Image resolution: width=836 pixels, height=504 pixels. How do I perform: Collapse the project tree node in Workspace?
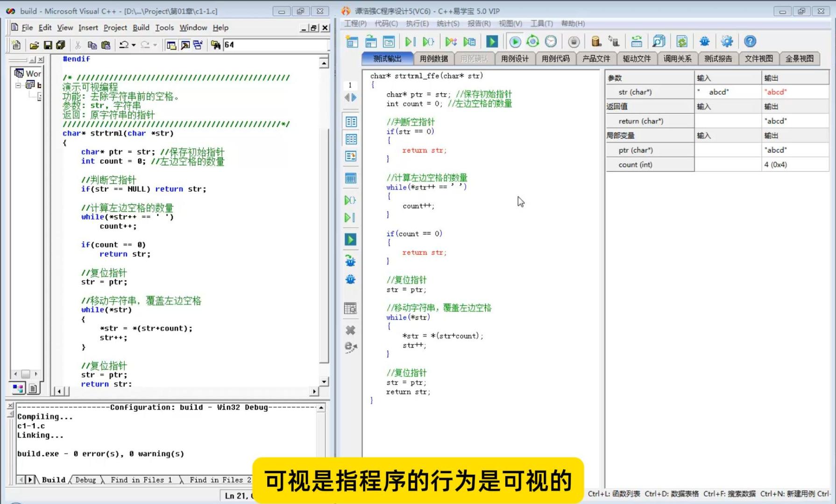[x=18, y=85]
